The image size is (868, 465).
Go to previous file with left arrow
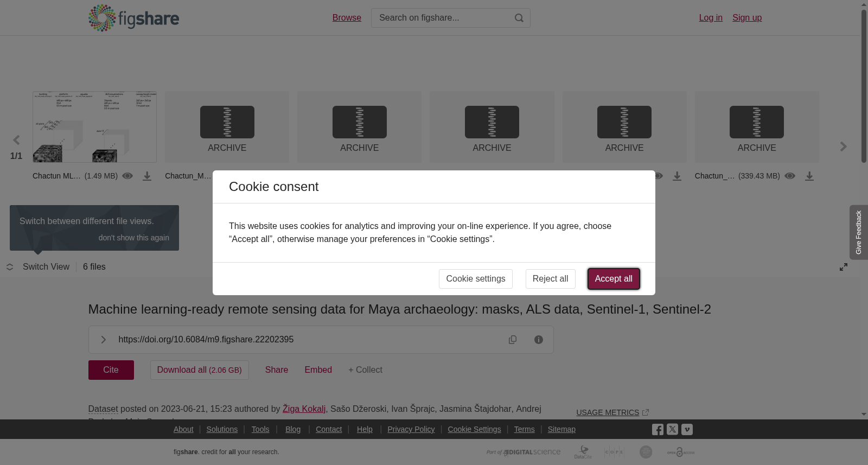(x=16, y=140)
